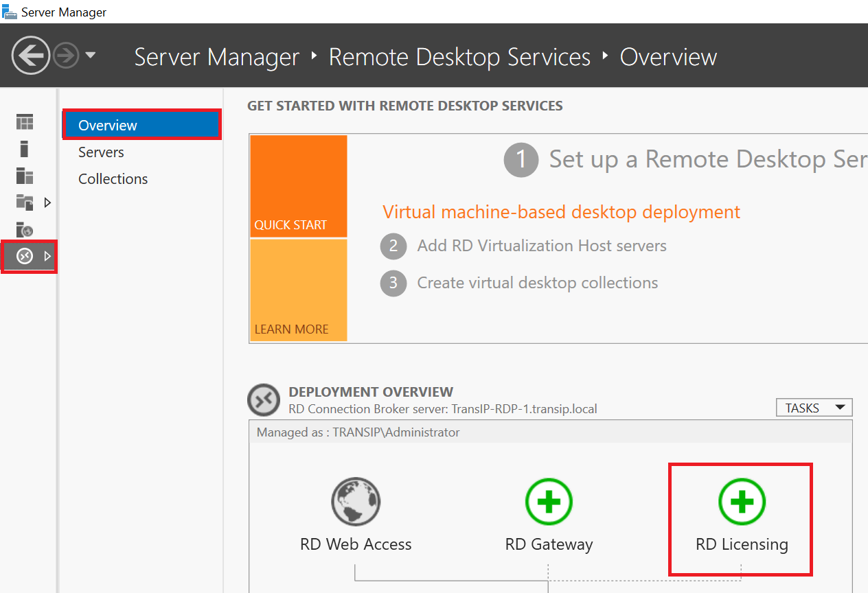Expand the Remote Desktop Services arrow
This screenshot has width=868, height=593.
point(47,257)
